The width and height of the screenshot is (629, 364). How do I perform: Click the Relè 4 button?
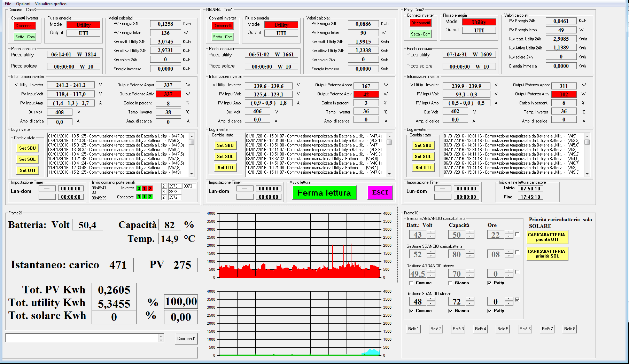[480, 329]
